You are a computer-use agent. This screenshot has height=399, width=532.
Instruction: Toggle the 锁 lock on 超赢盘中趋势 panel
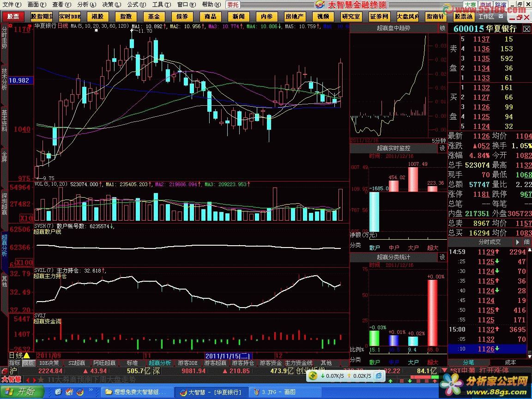tap(442, 28)
